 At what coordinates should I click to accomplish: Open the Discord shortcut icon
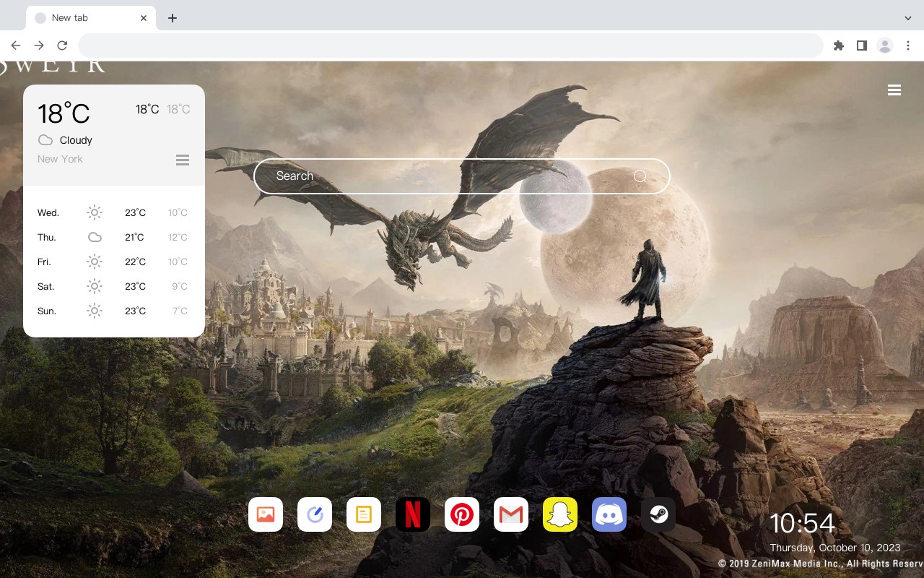click(x=609, y=514)
